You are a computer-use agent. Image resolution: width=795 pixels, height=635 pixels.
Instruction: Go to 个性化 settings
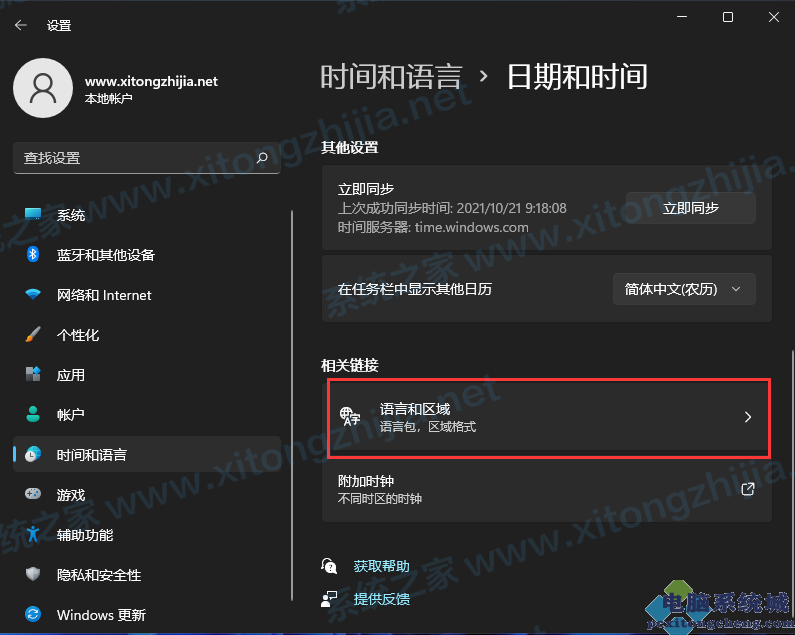coord(147,335)
